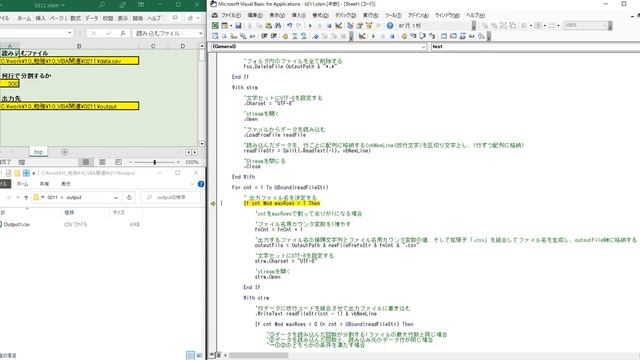
Task: Click the outdent icon in the edit toolbar
Action: pos(273,36)
